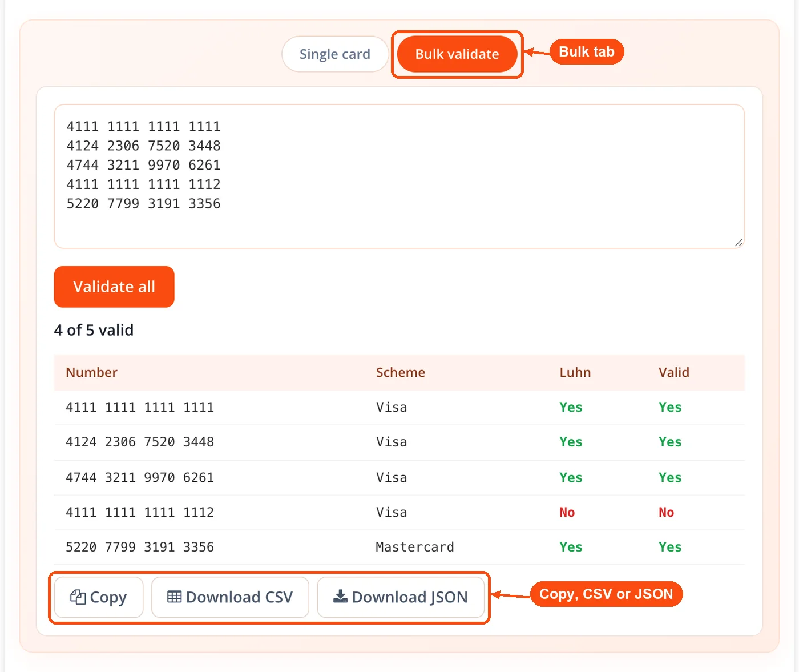Click the Valid column header

pos(674,372)
